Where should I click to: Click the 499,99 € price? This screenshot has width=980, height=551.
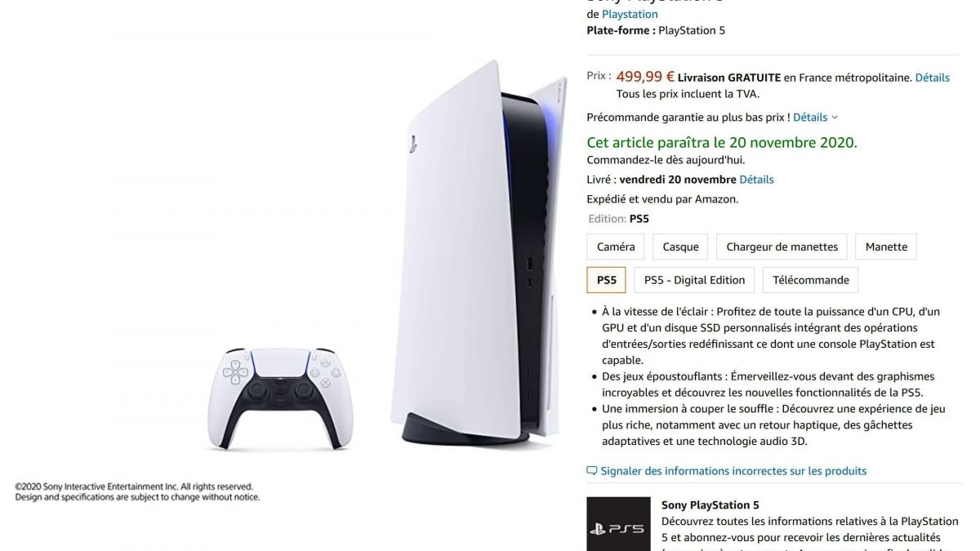tap(645, 77)
